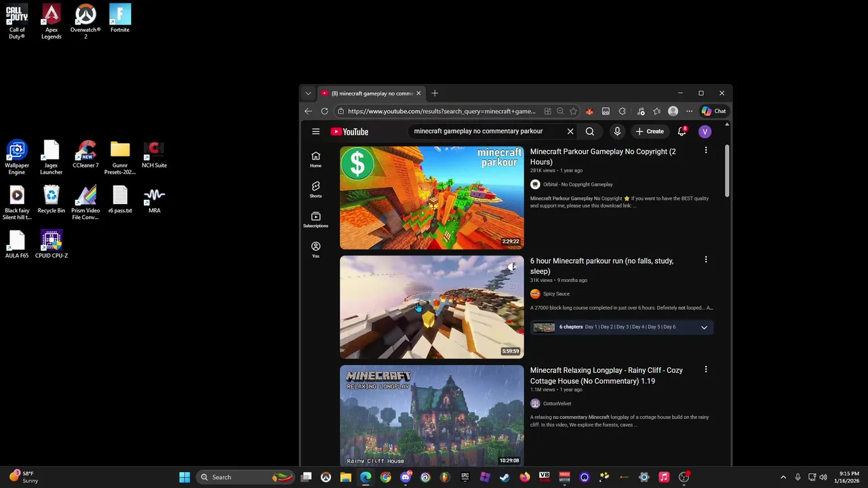
Task: Open Edge extensions puzzle icon
Action: [x=622, y=111]
